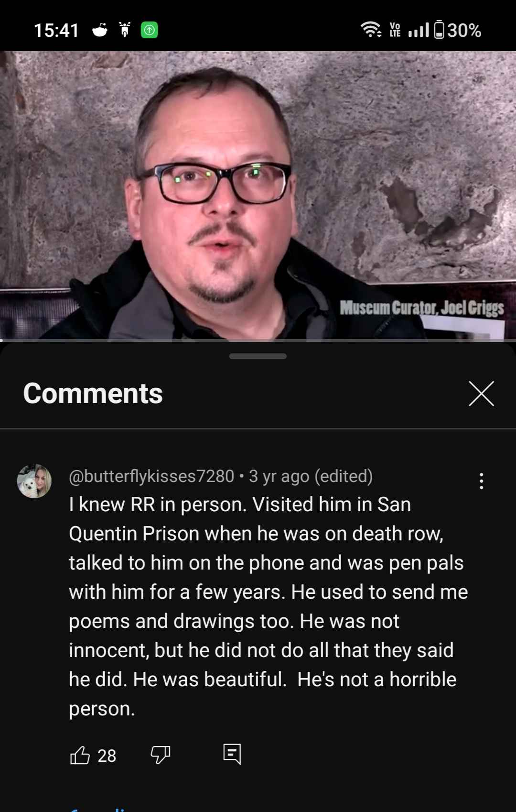Tap the 28 likes count
Viewport: 516px width, 812px height.
107,756
